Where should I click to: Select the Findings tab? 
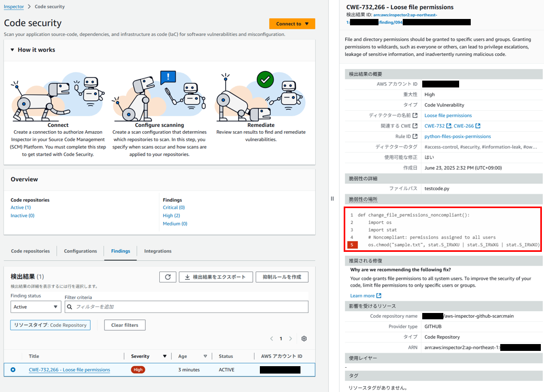(121, 251)
